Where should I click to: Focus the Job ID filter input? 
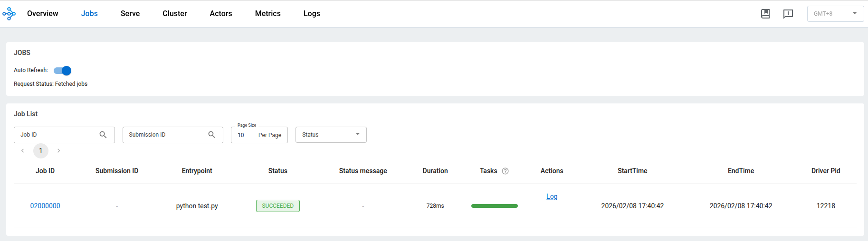57,135
